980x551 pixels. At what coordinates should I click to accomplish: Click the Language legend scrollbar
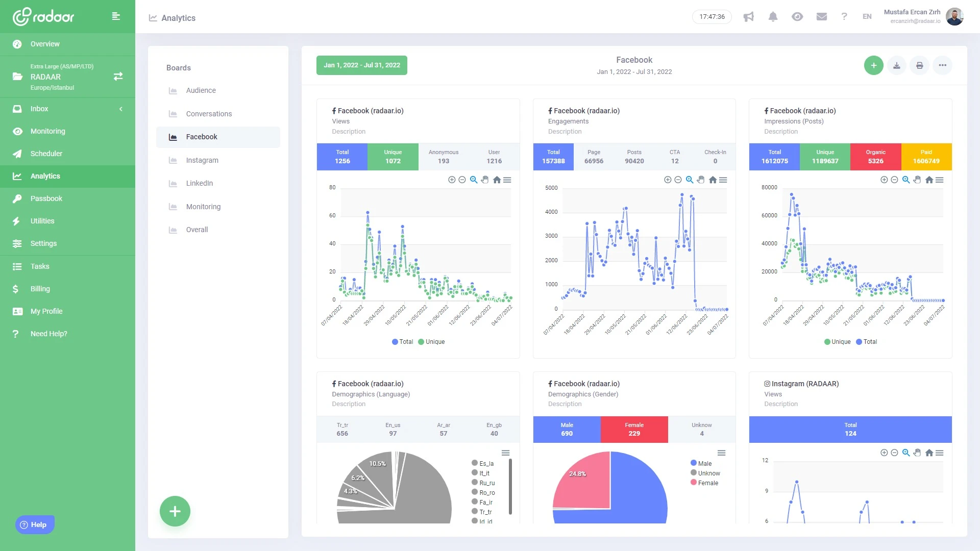pos(510,486)
